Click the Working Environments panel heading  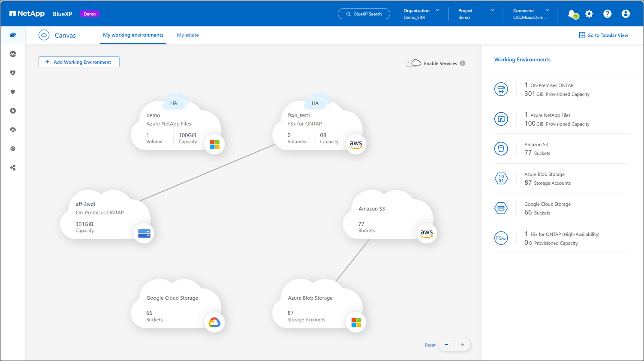pos(522,60)
